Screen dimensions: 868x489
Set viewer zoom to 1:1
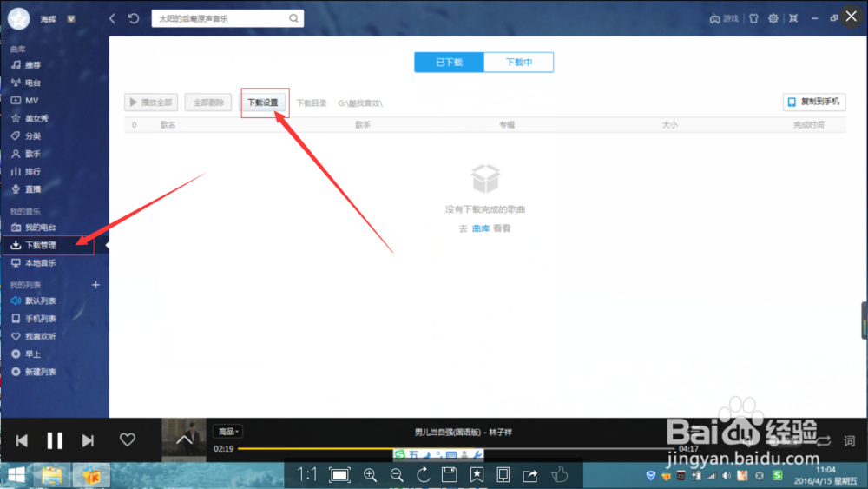click(306, 474)
